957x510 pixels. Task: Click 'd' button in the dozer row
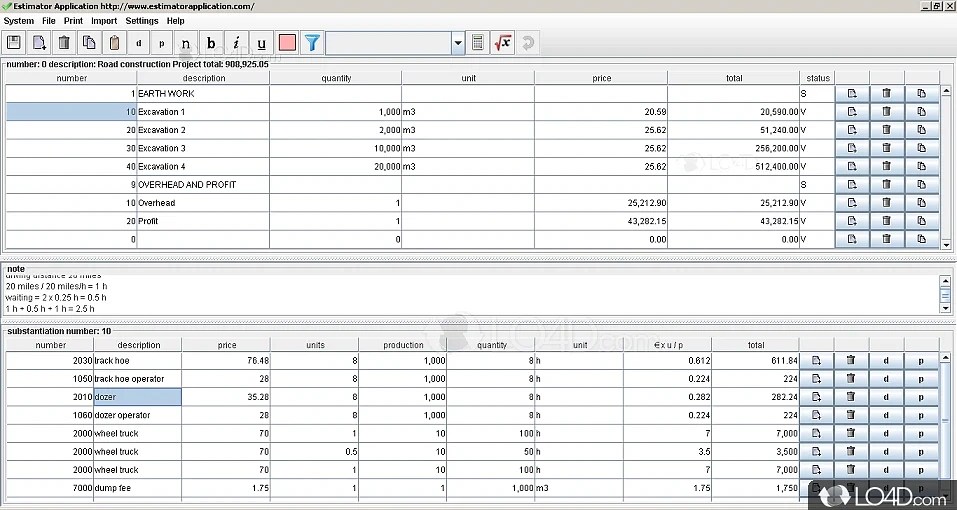click(x=886, y=397)
